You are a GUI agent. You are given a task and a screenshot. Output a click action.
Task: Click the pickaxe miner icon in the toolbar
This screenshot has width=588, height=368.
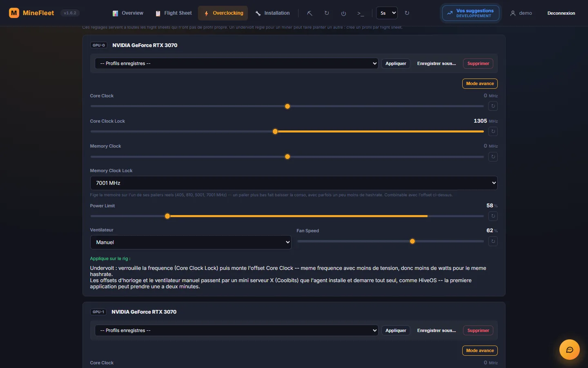(x=310, y=13)
